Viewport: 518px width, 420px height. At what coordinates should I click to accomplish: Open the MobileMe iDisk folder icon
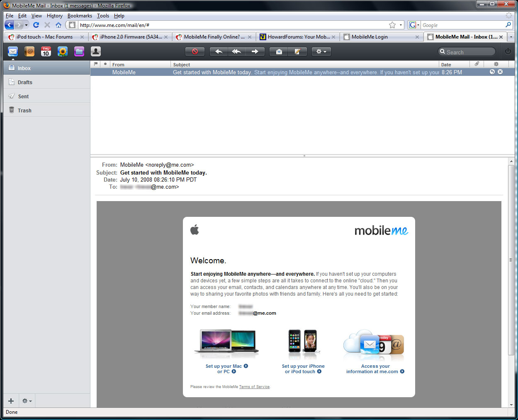tap(79, 51)
